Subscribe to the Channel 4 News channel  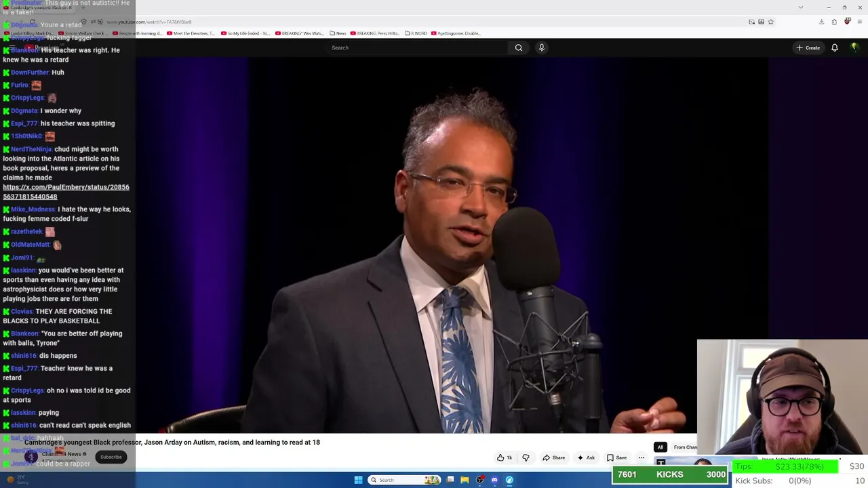(x=111, y=457)
